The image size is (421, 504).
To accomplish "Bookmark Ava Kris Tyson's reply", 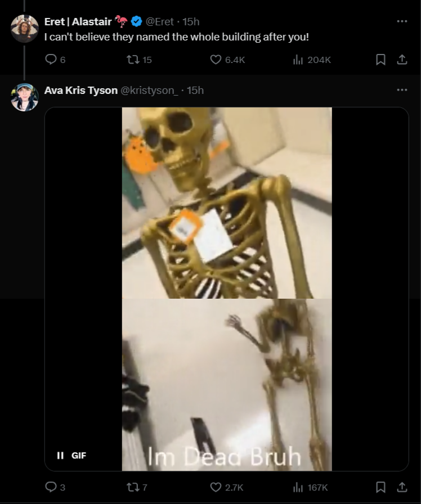I will 381,487.
